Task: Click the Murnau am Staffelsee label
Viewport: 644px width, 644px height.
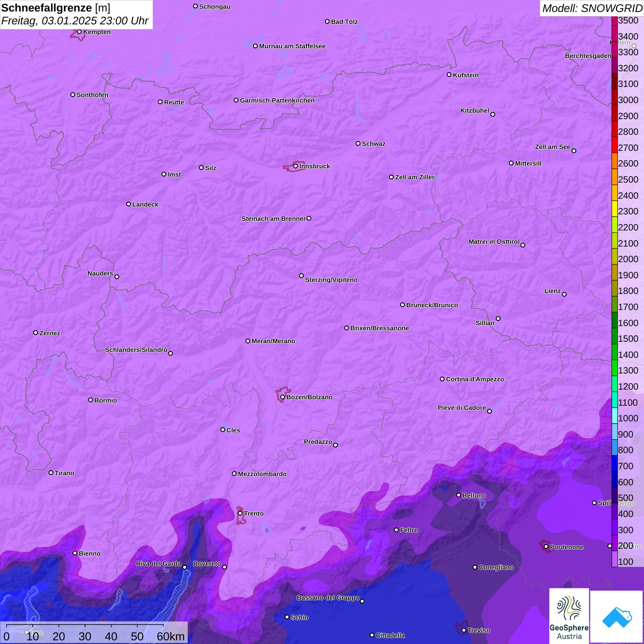Action: point(292,46)
